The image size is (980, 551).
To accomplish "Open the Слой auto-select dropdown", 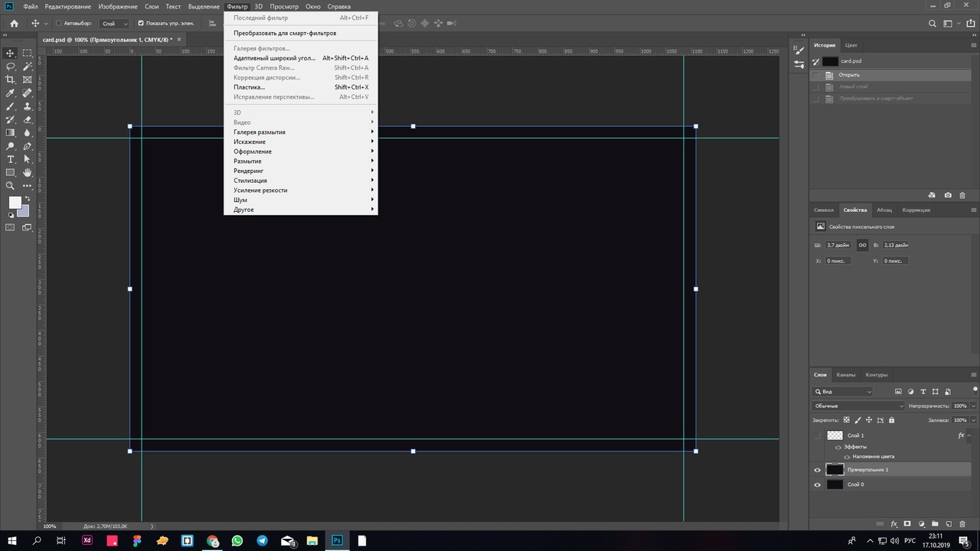I will tap(115, 24).
